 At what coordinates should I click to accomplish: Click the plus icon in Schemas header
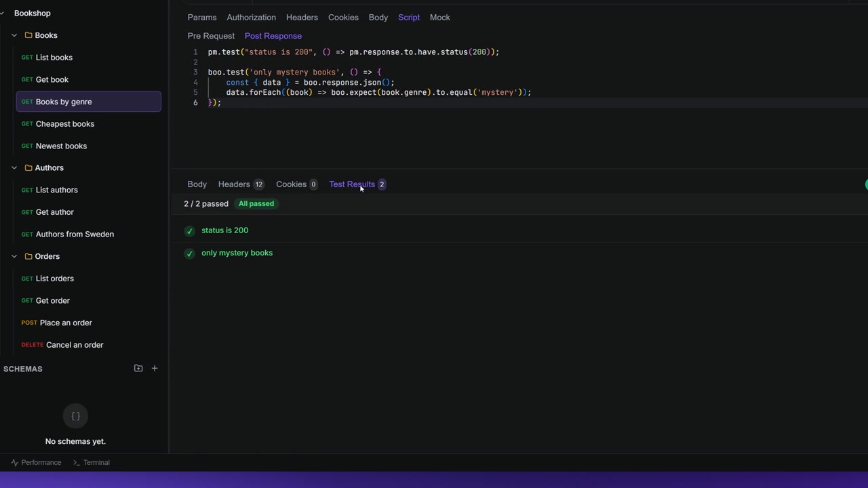(155, 368)
